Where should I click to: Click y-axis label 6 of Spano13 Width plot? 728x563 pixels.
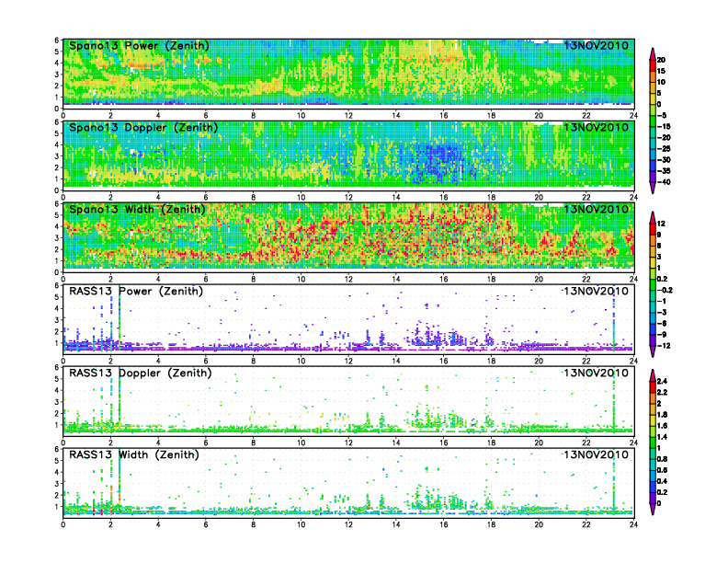coord(57,204)
